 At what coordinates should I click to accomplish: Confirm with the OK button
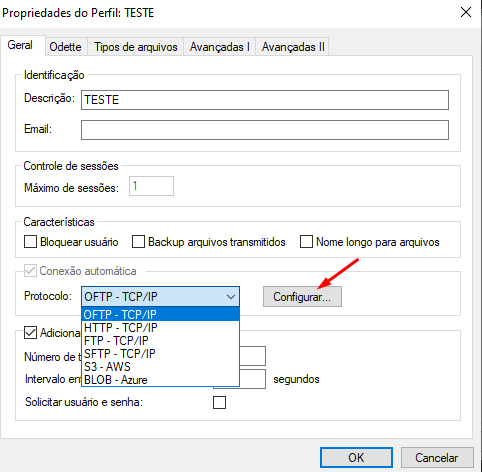pos(356,457)
